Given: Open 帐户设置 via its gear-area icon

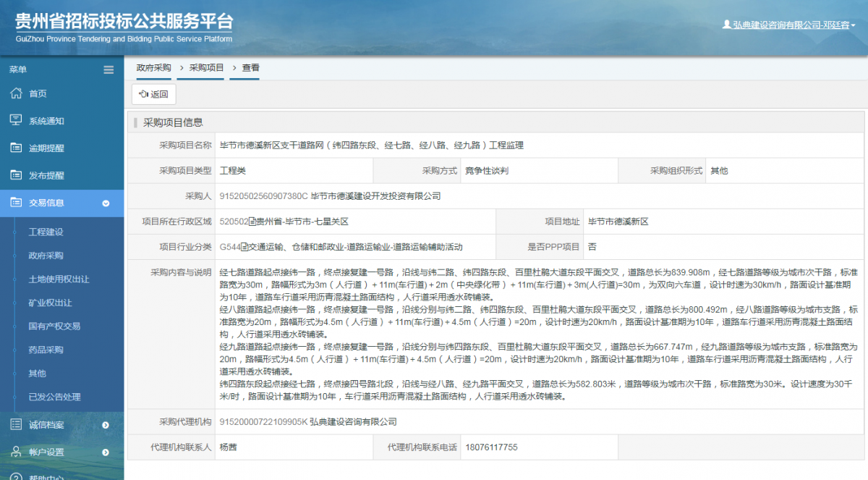Looking at the screenshot, I should coord(16,452).
